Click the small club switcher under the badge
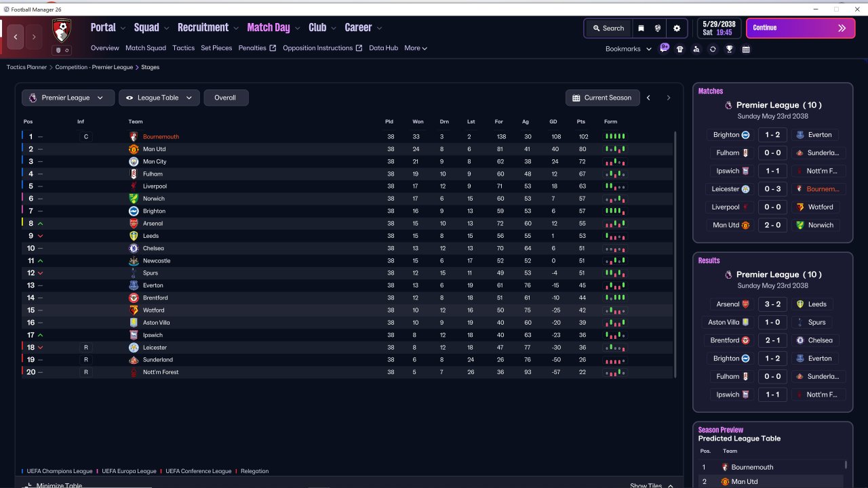868x488 pixels. pos(62,50)
